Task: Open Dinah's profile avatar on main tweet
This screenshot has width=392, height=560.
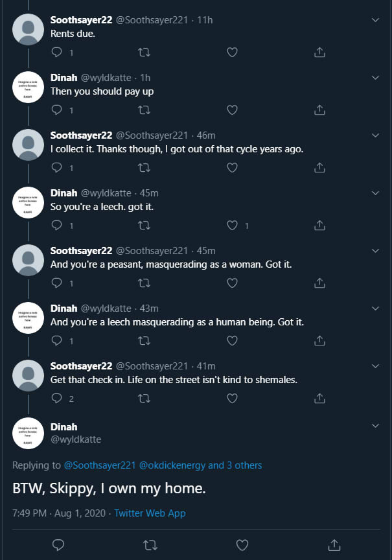Action: coord(29,433)
